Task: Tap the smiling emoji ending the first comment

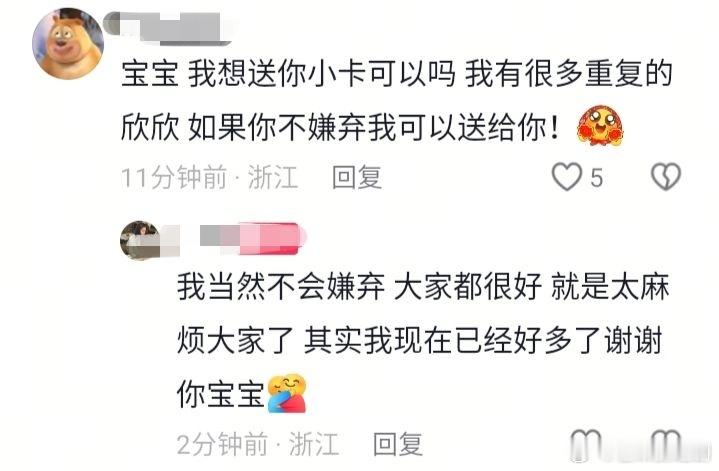Action: [601, 126]
